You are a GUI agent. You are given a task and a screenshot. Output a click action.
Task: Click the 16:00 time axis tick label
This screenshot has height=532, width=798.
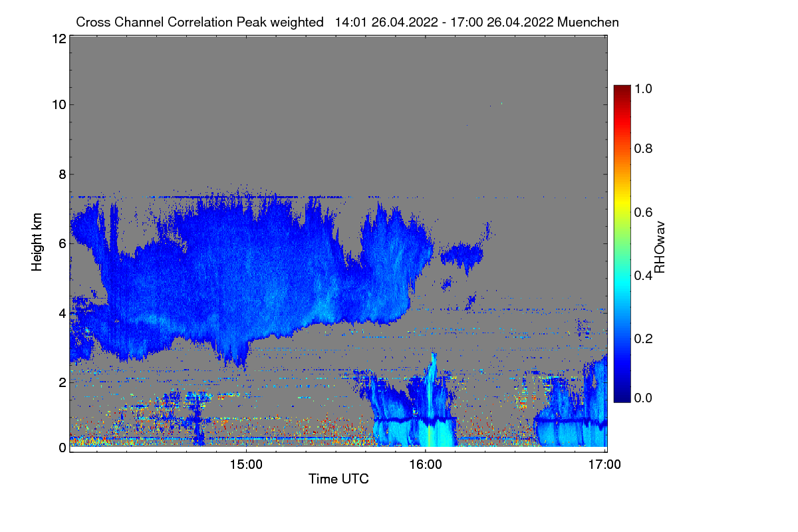[425, 465]
